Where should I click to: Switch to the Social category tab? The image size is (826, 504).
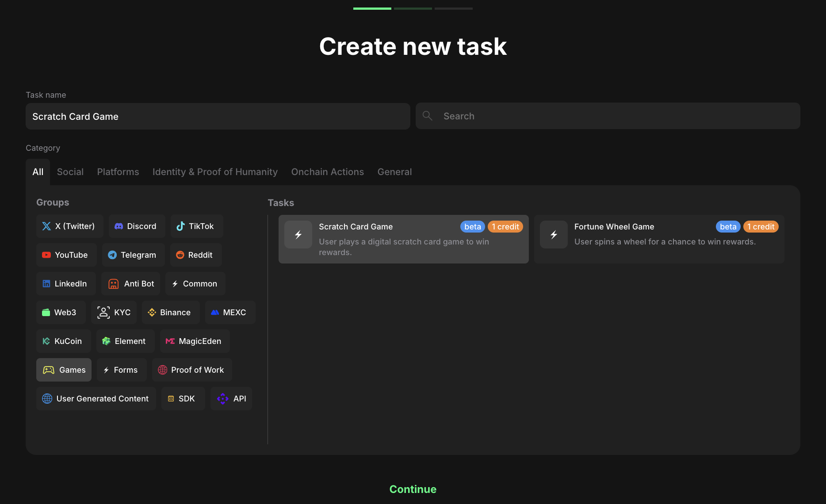pos(70,172)
